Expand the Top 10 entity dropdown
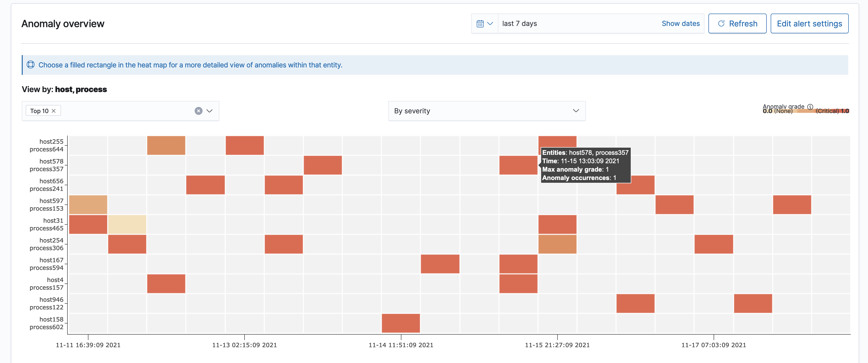868x363 pixels. pos(209,111)
